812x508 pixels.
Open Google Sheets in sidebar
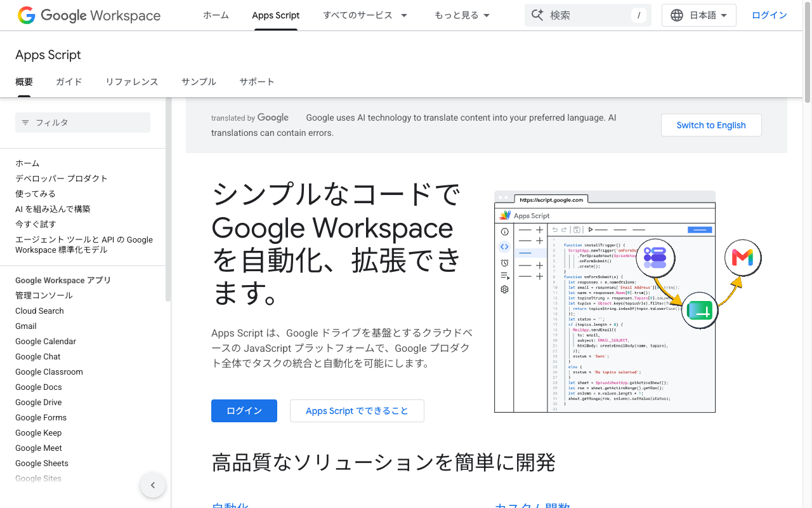click(42, 463)
